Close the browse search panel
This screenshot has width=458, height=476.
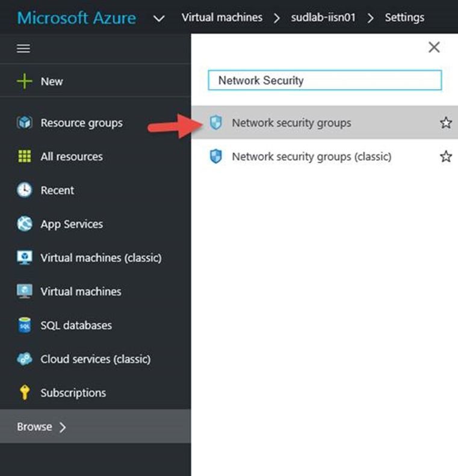coord(434,48)
